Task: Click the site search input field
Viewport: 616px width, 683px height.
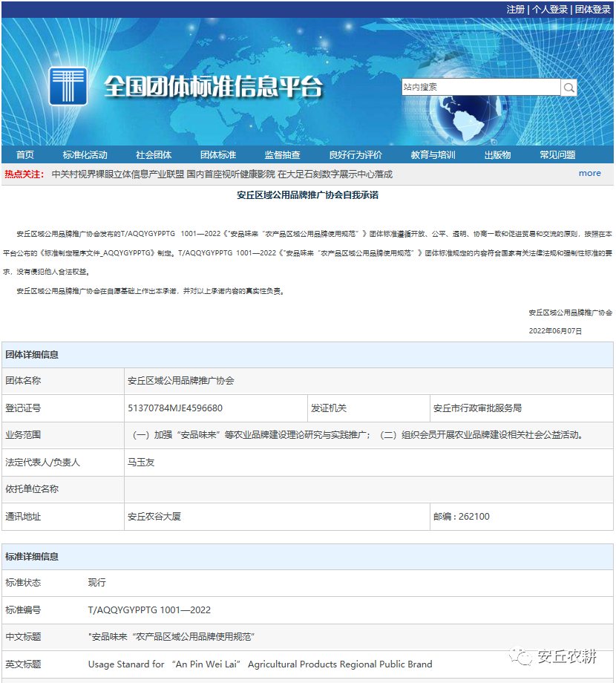Action: coord(481,87)
